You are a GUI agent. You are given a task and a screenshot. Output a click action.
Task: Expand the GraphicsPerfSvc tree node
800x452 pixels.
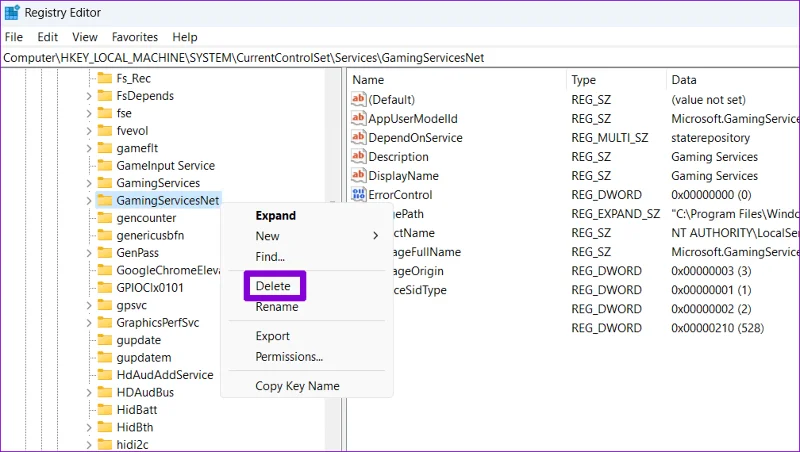pyautogui.click(x=89, y=323)
